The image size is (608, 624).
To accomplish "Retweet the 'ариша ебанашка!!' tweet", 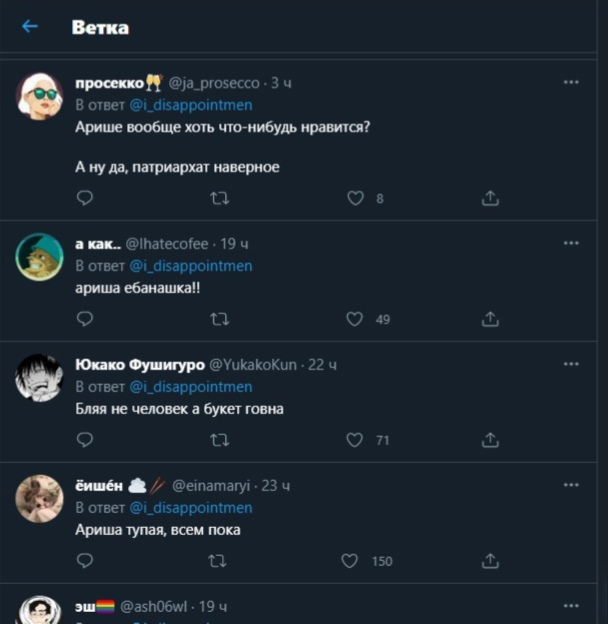I will pyautogui.click(x=220, y=319).
